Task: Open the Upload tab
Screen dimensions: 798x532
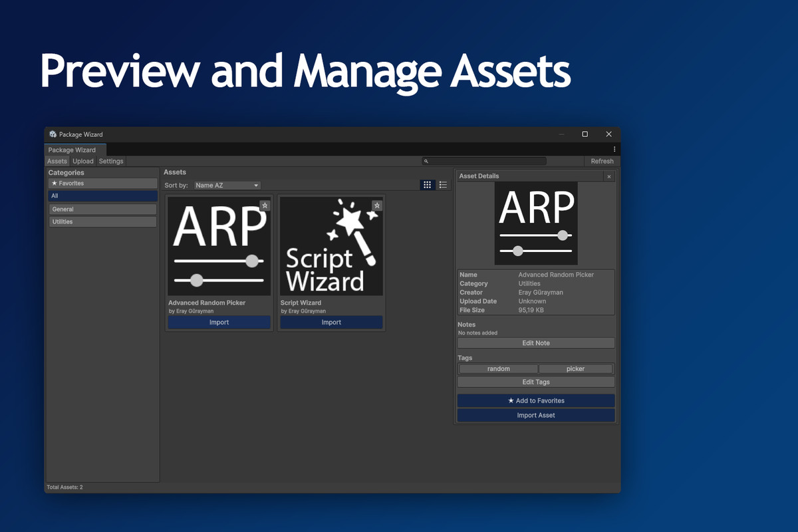Action: pos(83,161)
